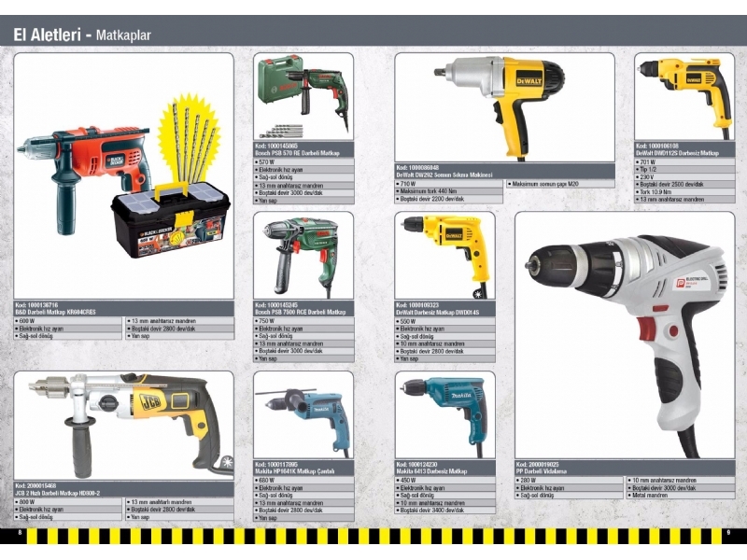Open the Bosch PSB 570 RE drill image
The height and width of the screenshot is (560, 747).
pos(303,95)
